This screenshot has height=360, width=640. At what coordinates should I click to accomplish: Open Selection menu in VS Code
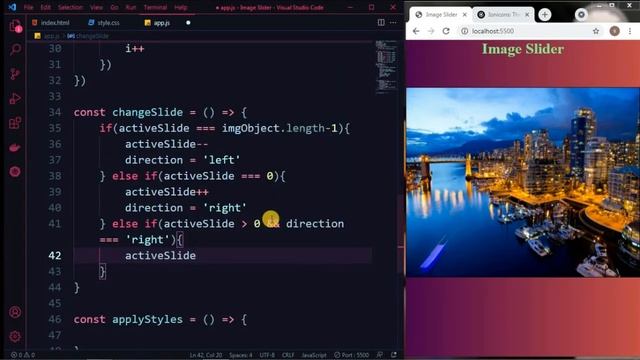[x=70, y=7]
